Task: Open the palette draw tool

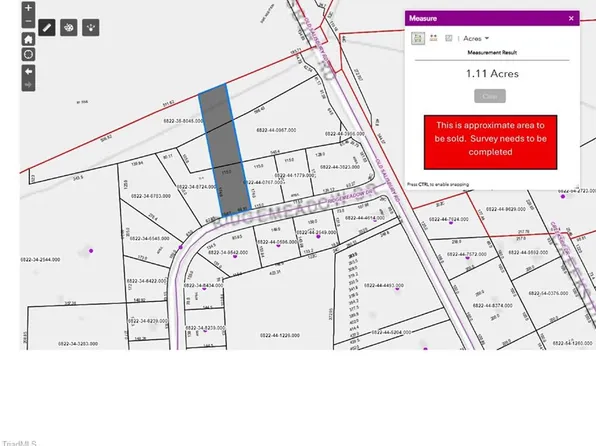Action: point(69,27)
